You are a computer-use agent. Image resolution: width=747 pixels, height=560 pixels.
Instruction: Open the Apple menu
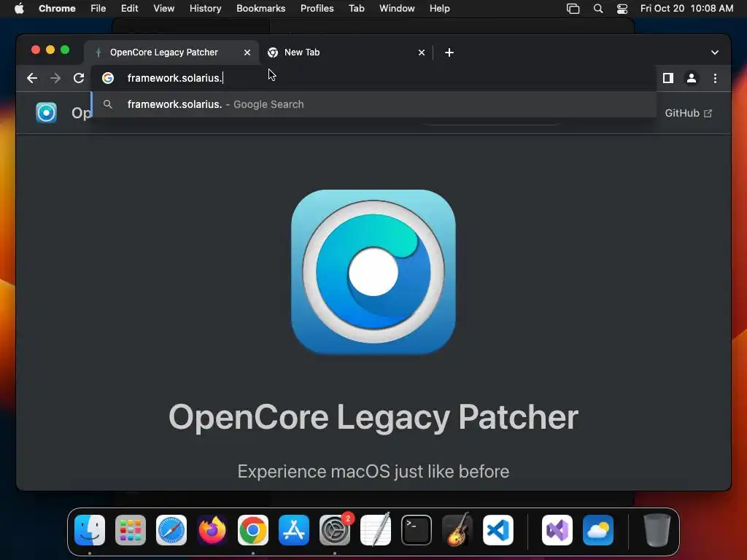(19, 9)
